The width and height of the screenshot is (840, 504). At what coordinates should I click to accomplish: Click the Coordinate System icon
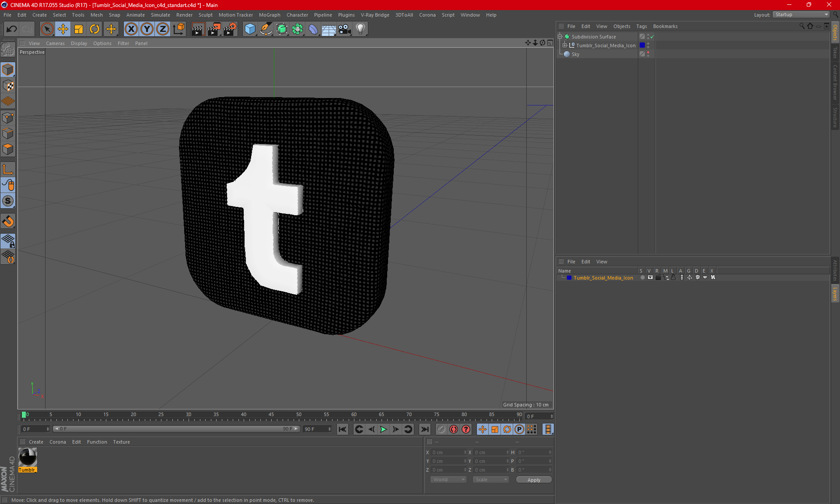click(x=178, y=29)
